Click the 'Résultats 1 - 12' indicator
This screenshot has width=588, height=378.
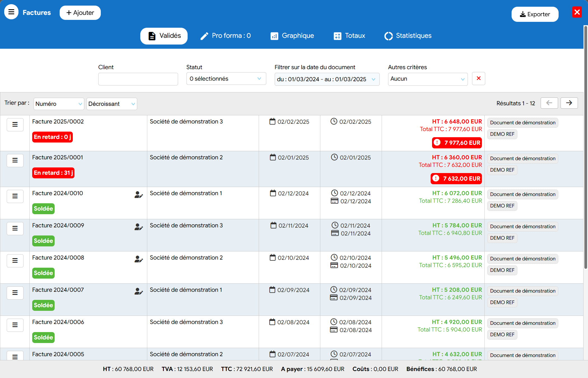516,103
